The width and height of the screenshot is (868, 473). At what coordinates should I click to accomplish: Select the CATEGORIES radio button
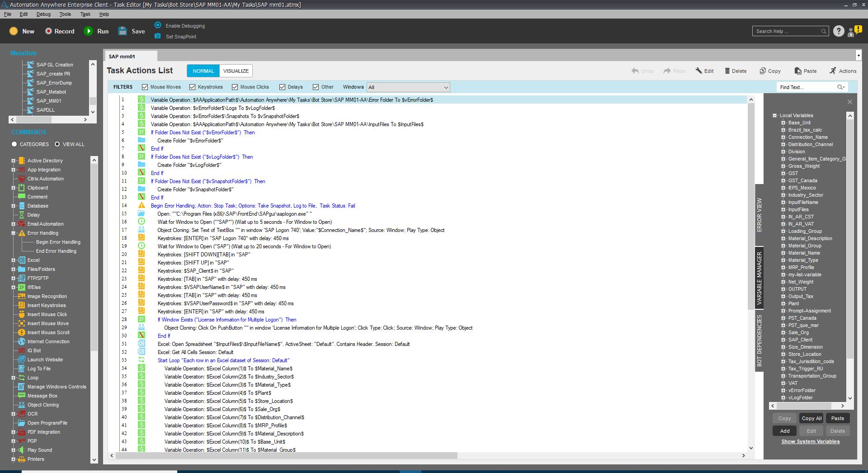(14, 144)
